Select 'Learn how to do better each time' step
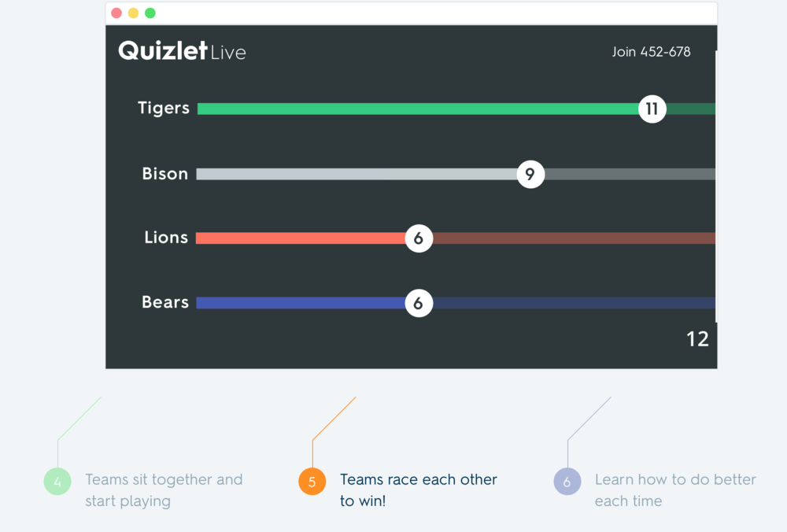Viewport: 787px width, 532px height. (675, 490)
